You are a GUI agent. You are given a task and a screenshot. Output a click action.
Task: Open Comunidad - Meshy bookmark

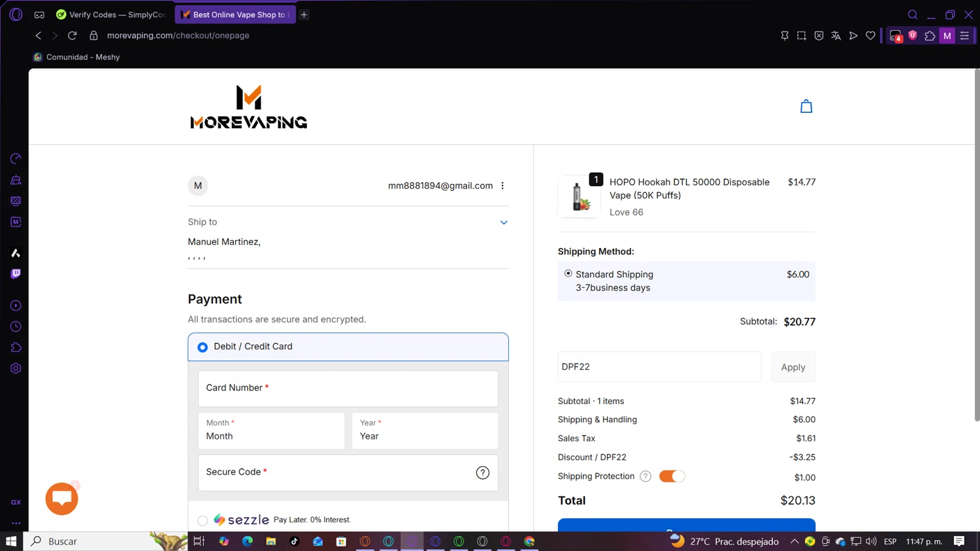(76, 57)
